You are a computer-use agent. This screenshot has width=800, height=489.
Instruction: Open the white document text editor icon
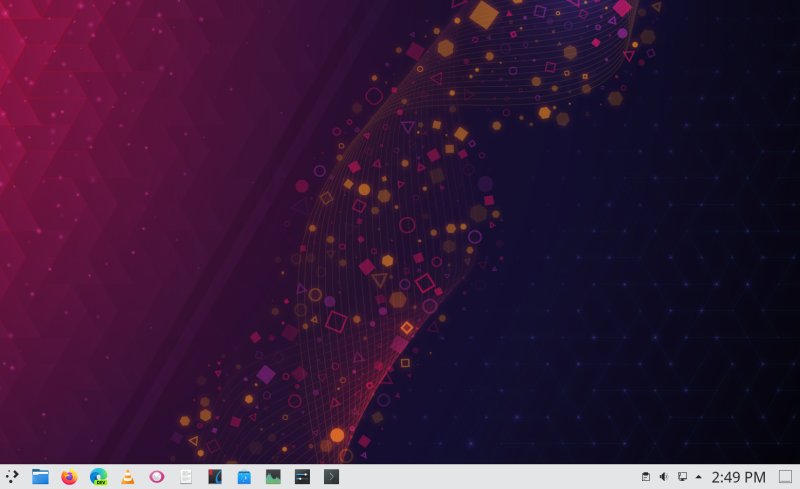[186, 477]
